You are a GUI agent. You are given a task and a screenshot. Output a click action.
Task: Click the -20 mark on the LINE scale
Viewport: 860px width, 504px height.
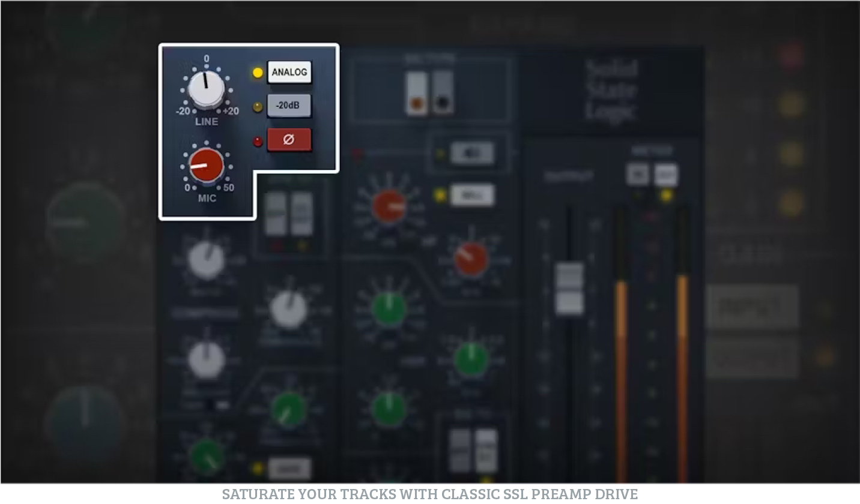point(183,111)
